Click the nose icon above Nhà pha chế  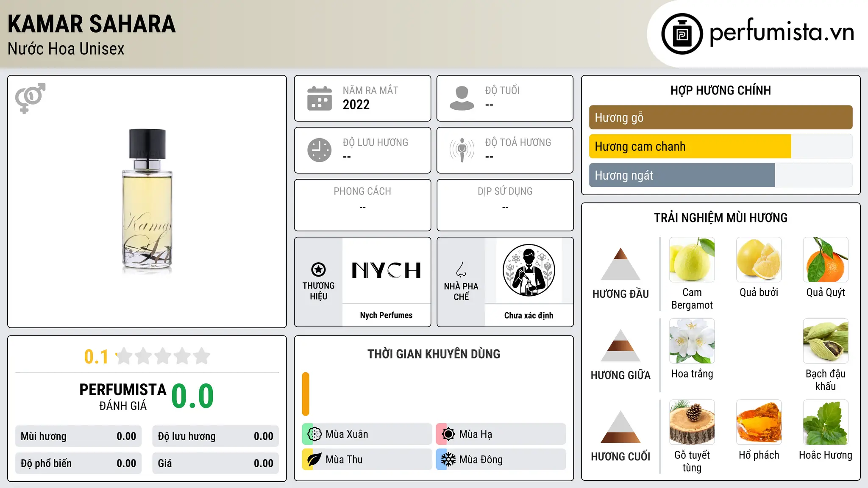(x=461, y=269)
